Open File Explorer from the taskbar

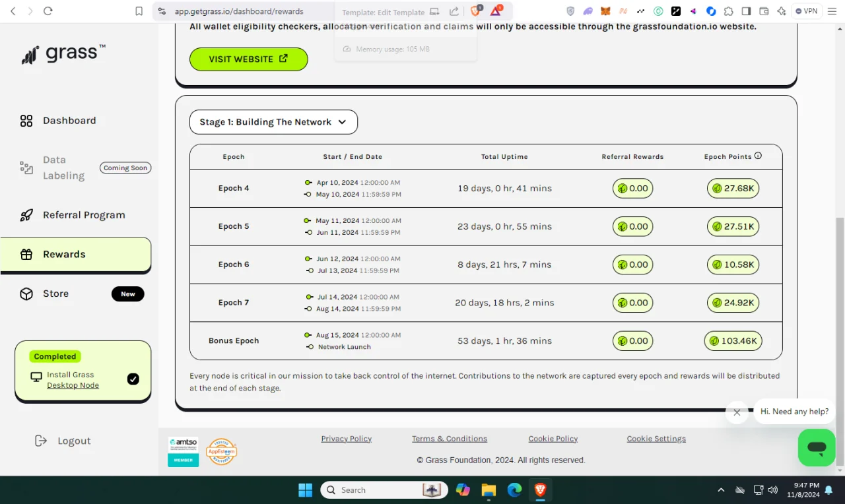[489, 490]
